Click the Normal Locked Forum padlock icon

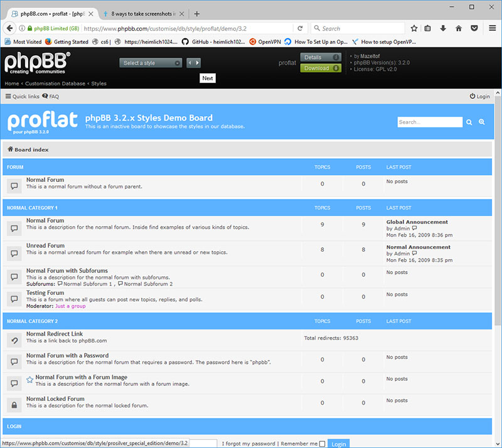pos(14,405)
